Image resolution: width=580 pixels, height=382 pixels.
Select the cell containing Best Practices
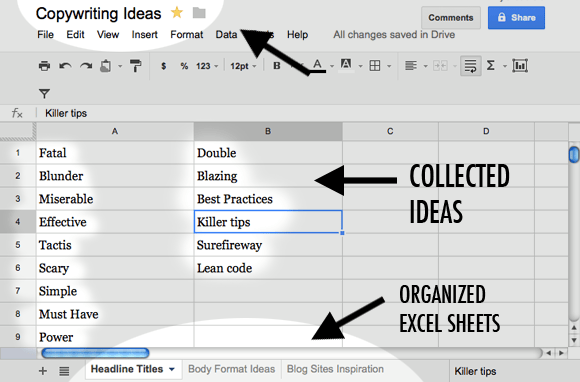(x=268, y=199)
